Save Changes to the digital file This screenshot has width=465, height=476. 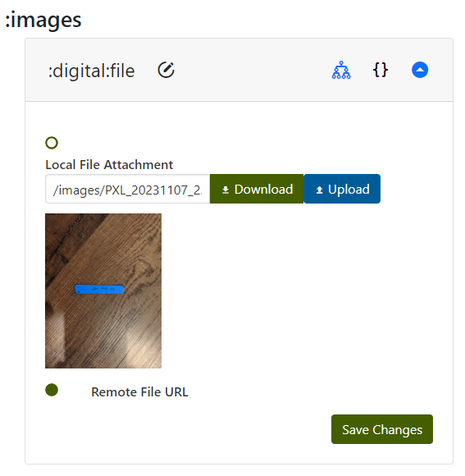click(382, 429)
